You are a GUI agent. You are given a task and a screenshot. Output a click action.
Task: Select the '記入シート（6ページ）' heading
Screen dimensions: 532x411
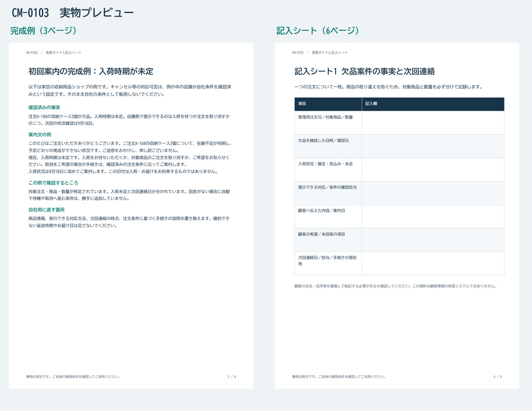pos(318,31)
